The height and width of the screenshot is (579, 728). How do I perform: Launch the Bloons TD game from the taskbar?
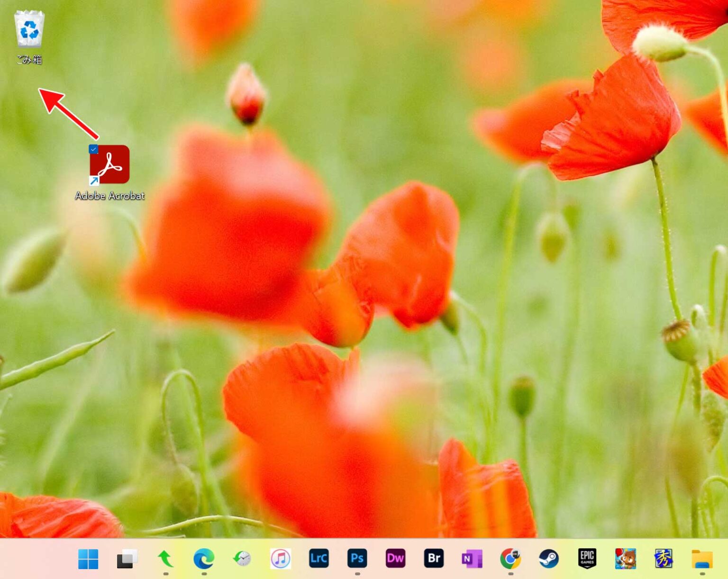click(x=626, y=559)
